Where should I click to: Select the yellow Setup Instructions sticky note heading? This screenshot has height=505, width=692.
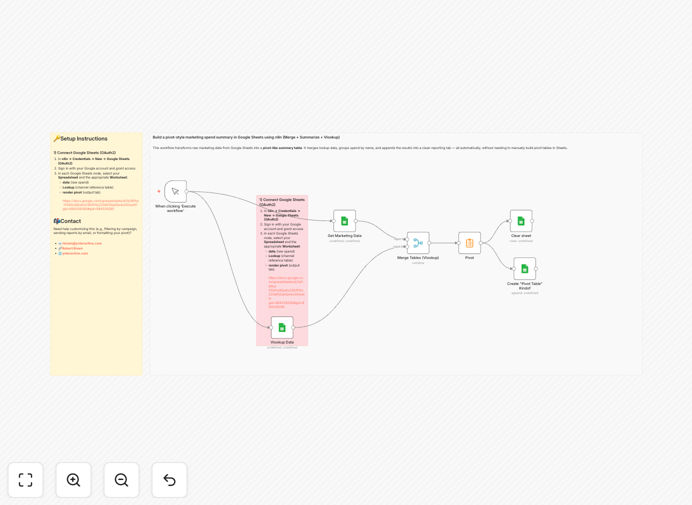[x=81, y=139]
